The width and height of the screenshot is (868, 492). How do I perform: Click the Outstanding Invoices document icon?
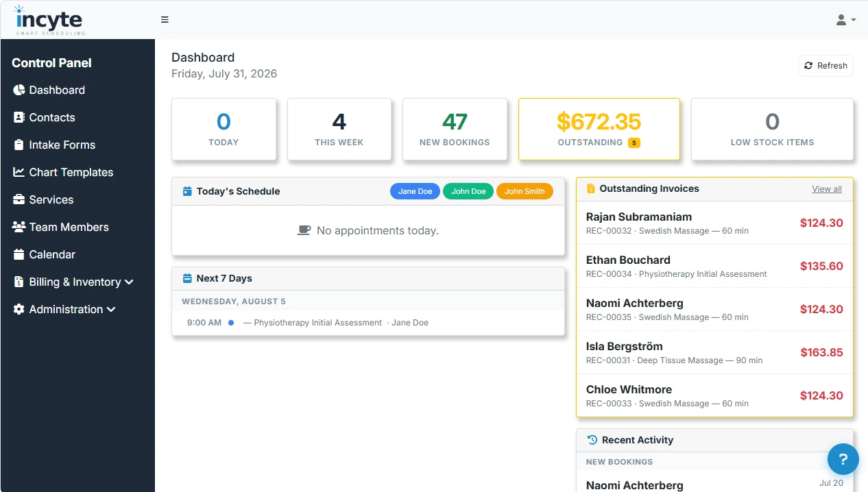[591, 188]
